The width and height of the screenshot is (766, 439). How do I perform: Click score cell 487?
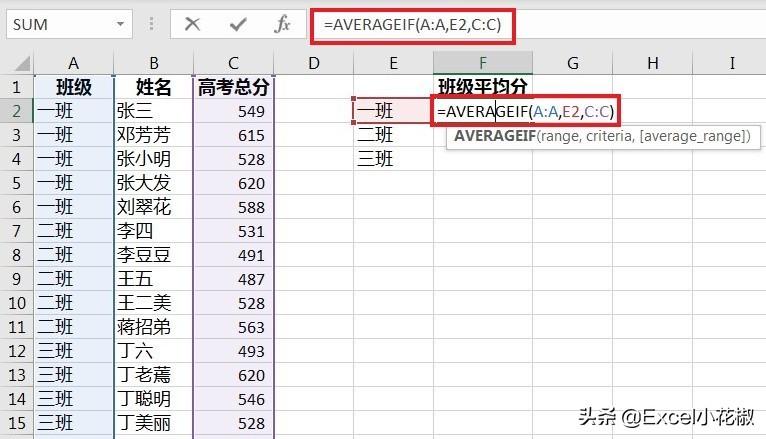click(234, 279)
